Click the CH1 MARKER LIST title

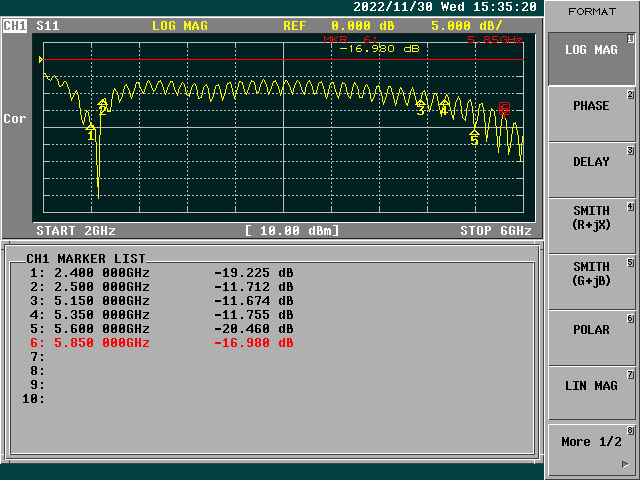[x=86, y=259]
